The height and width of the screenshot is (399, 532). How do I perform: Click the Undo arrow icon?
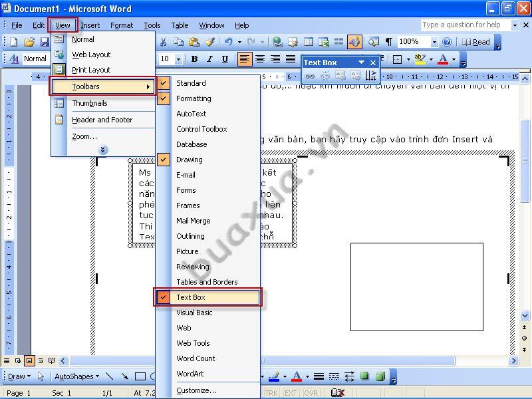point(229,42)
